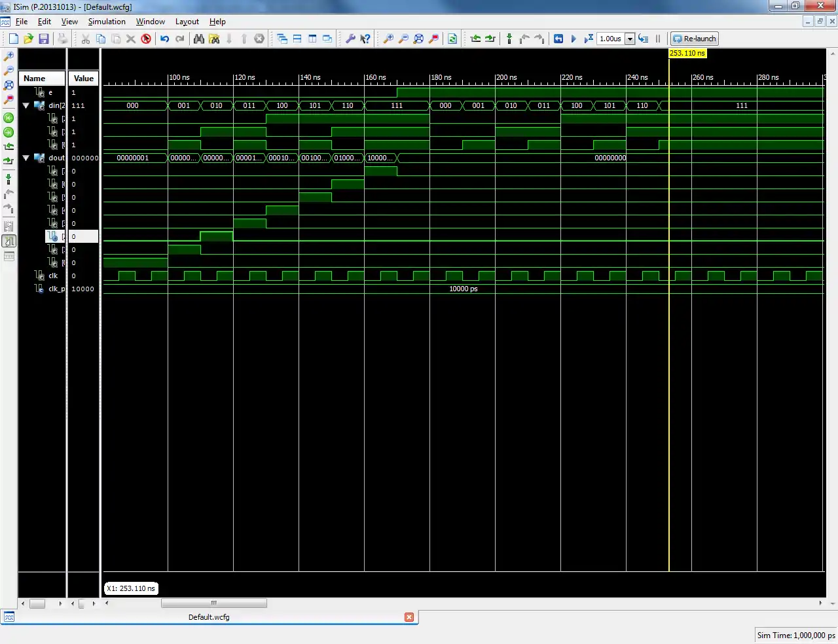
Task: Click the Save icon in the top toolbar
Action: tap(44, 39)
